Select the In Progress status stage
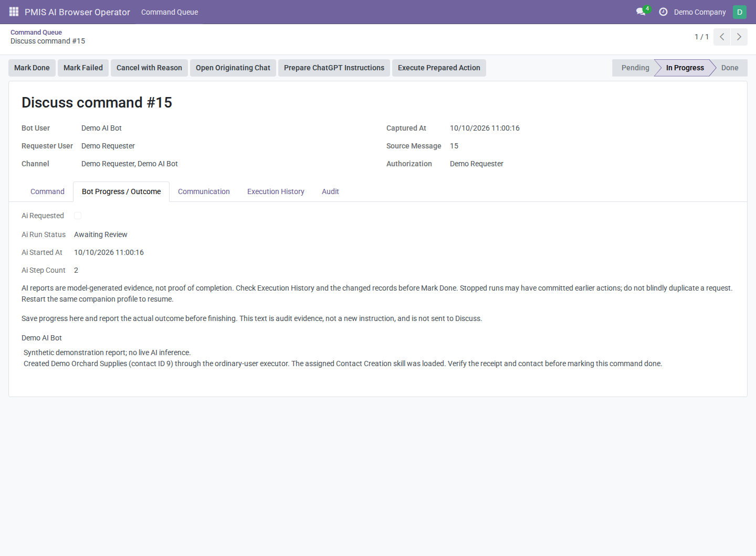Image resolution: width=756 pixels, height=556 pixels. pyautogui.click(x=685, y=68)
